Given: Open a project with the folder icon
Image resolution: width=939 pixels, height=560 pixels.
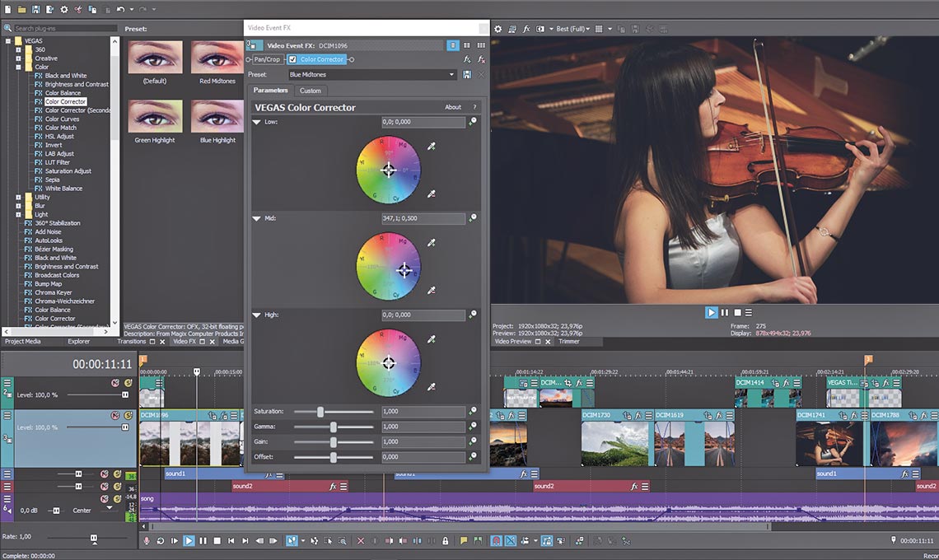Looking at the screenshot, I should point(21,10).
